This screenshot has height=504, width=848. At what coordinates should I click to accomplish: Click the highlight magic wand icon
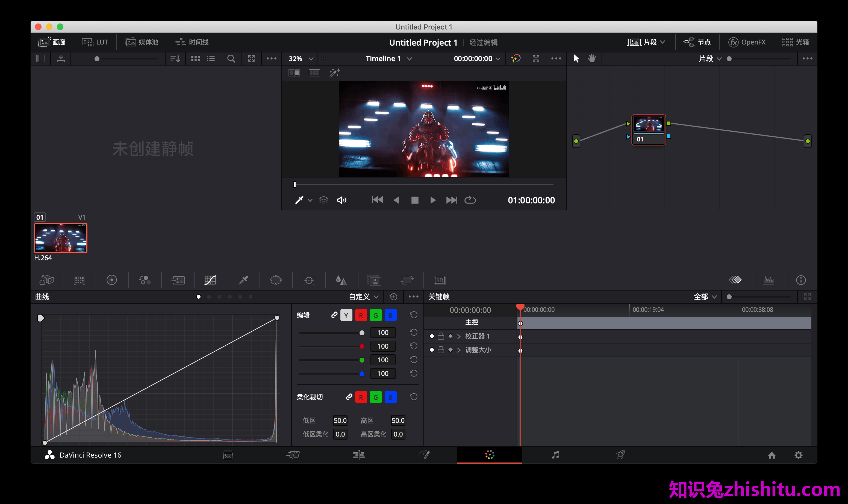335,73
